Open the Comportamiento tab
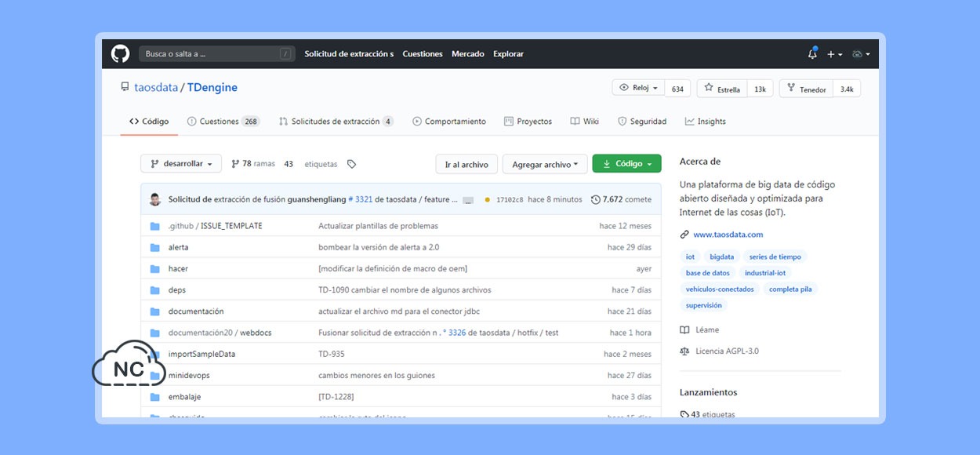Image resolution: width=980 pixels, height=455 pixels. 449,122
